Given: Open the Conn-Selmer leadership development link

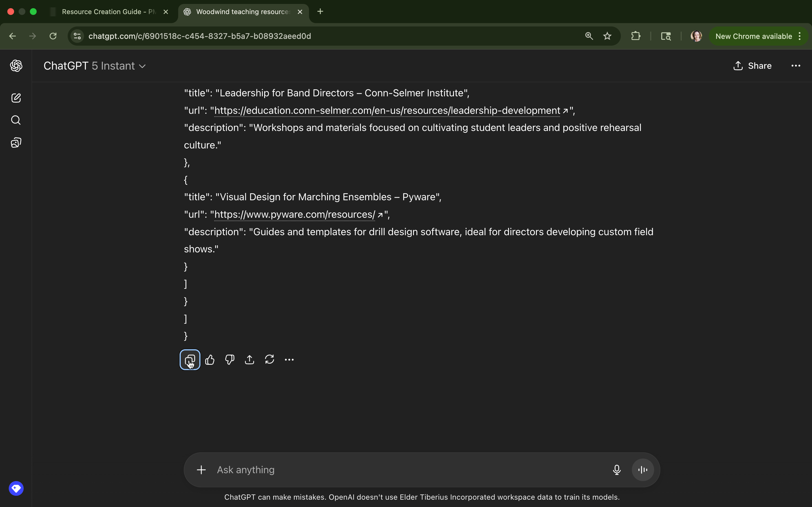Looking at the screenshot, I should point(387,111).
